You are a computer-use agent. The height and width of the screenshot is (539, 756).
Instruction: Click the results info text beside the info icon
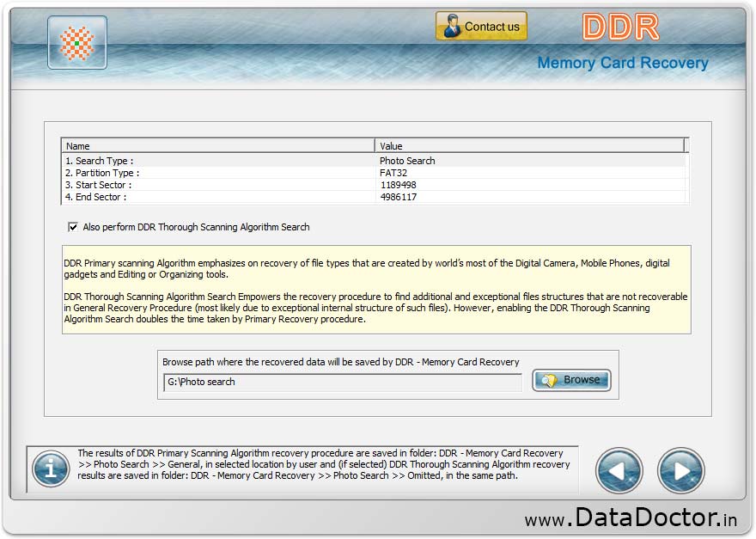[x=324, y=464]
